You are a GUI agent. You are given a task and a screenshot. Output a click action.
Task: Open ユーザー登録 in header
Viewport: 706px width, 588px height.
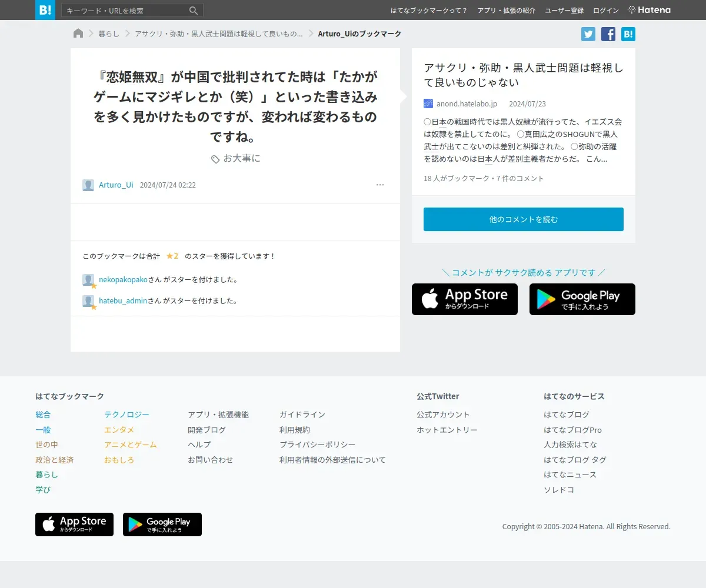[x=564, y=11]
